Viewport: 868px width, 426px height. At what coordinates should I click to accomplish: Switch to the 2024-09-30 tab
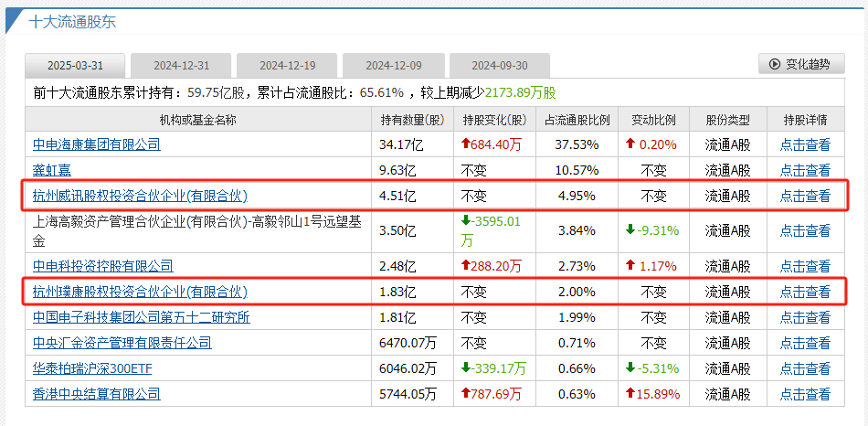click(x=499, y=66)
